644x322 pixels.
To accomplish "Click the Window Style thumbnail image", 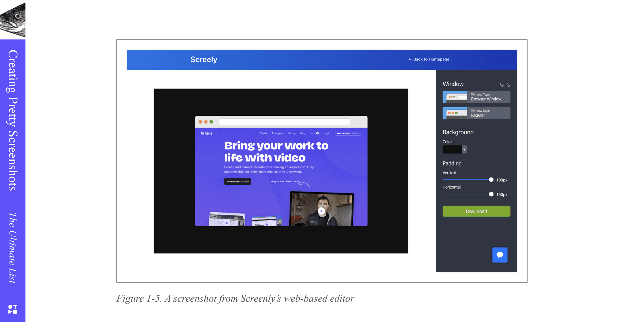I will click(x=455, y=113).
